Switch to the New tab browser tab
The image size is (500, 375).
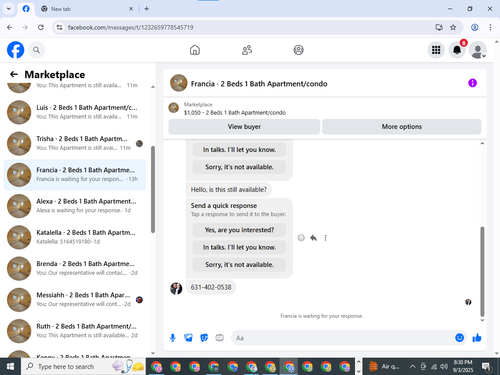click(87, 9)
